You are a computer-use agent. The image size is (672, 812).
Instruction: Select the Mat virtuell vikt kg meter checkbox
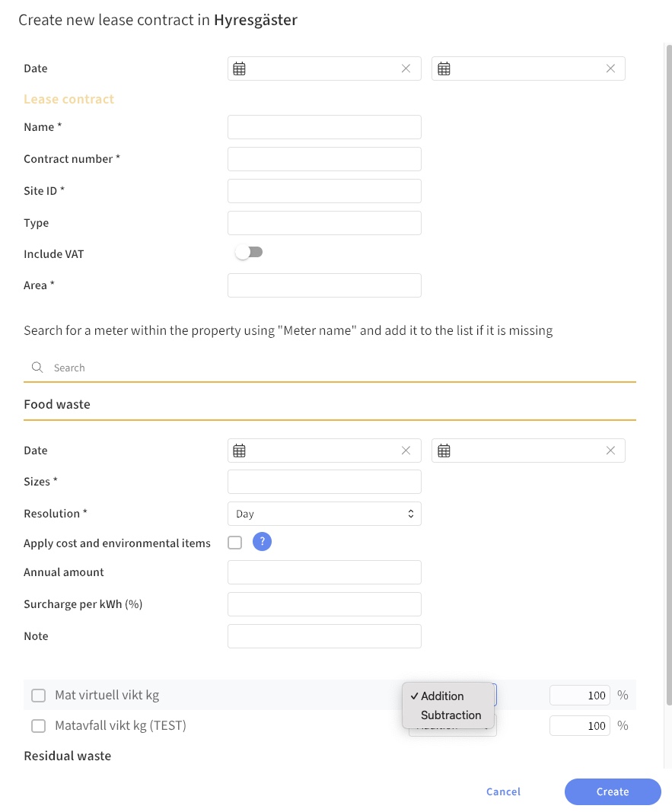pyautogui.click(x=39, y=696)
